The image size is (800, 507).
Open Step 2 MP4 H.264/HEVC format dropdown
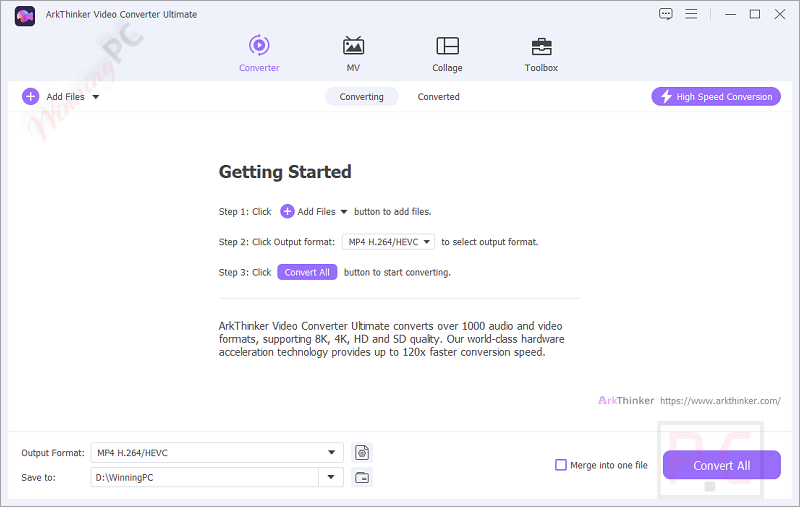388,242
